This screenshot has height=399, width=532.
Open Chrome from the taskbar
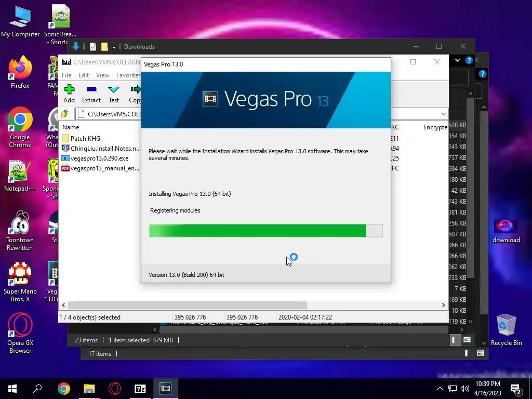[x=64, y=389]
